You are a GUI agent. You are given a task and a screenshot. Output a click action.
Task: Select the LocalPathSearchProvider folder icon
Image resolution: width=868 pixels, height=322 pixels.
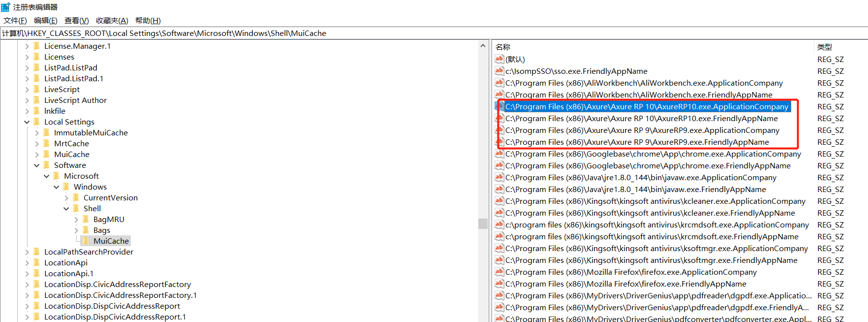click(x=36, y=252)
